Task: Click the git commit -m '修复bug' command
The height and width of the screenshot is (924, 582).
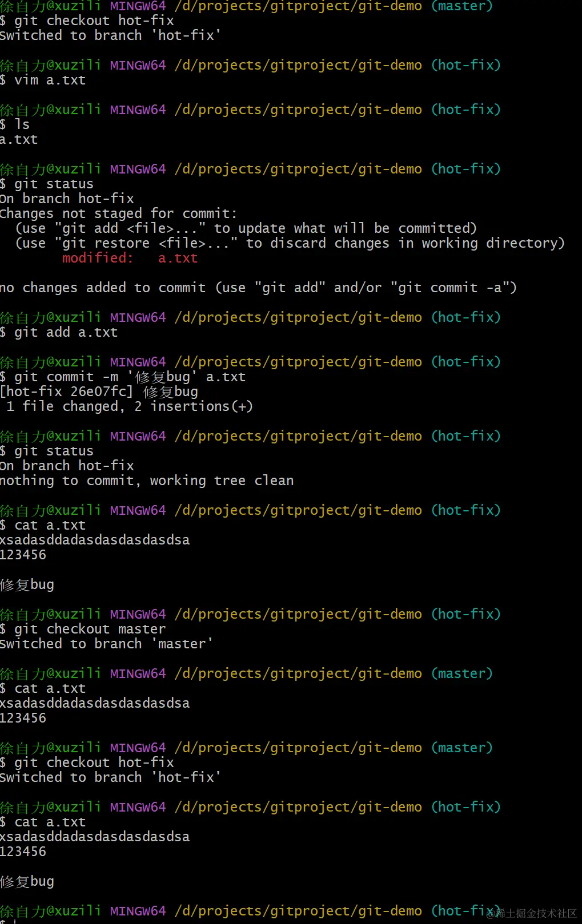Action: [x=123, y=377]
